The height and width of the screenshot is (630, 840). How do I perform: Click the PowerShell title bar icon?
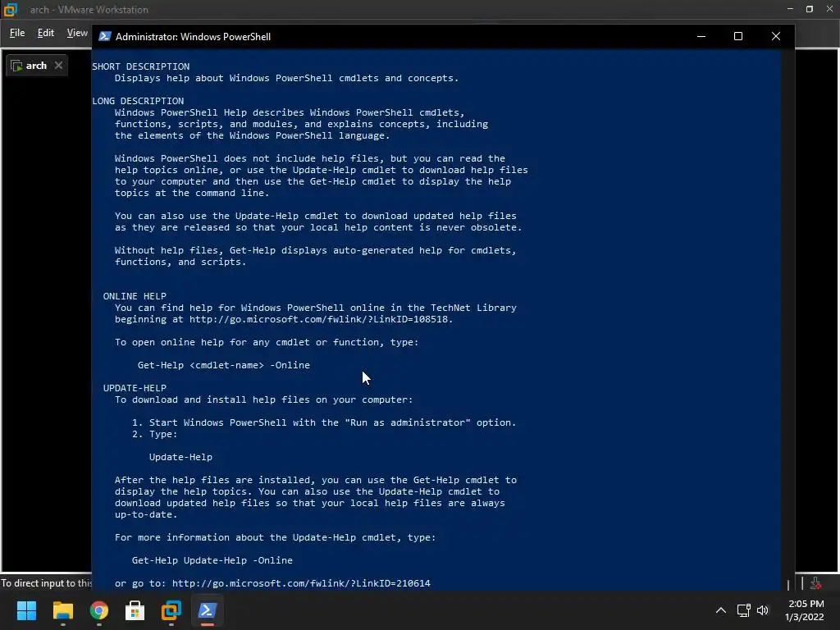point(105,36)
